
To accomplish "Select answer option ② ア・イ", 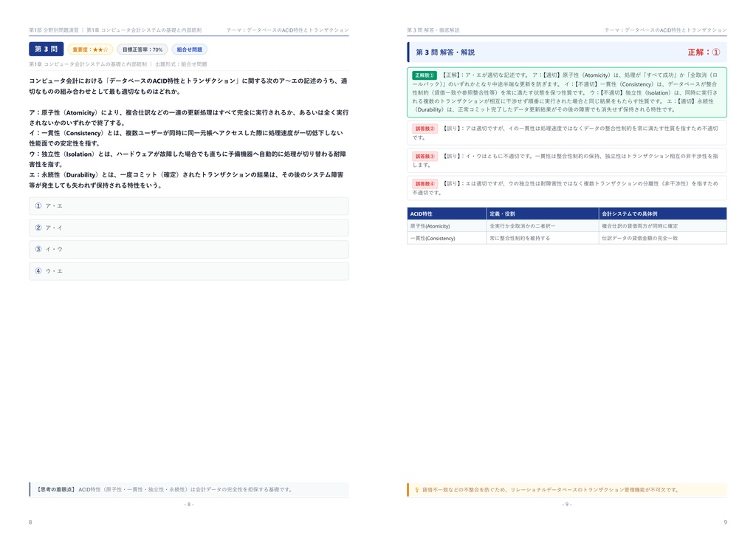I will (x=189, y=228).
